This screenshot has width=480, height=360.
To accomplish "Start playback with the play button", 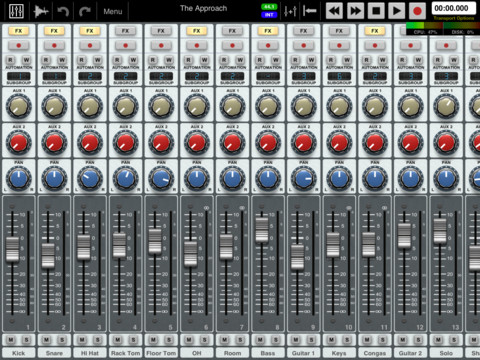I will pos(397,11).
